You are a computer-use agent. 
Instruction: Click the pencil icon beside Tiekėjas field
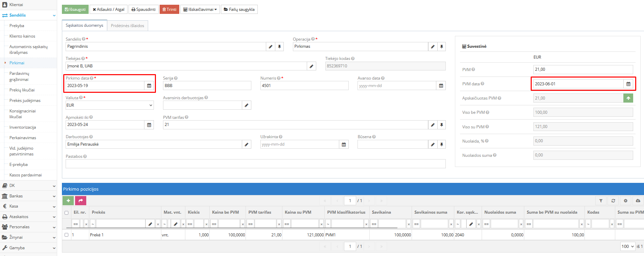coord(312,66)
